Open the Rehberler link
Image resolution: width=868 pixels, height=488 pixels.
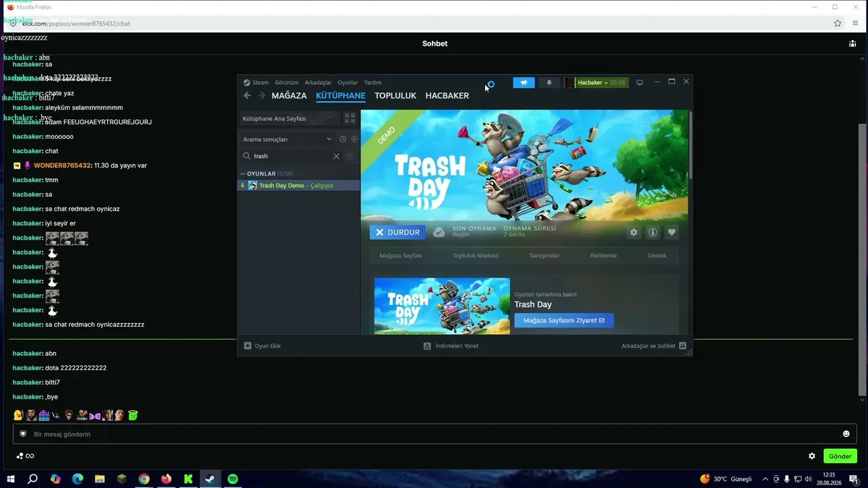pyautogui.click(x=604, y=256)
